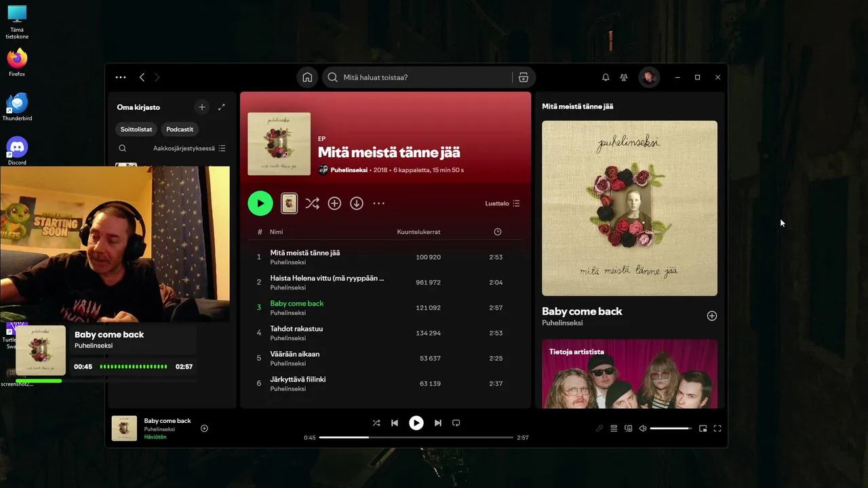
Task: Go forward with the right arrow
Action: (x=157, y=77)
